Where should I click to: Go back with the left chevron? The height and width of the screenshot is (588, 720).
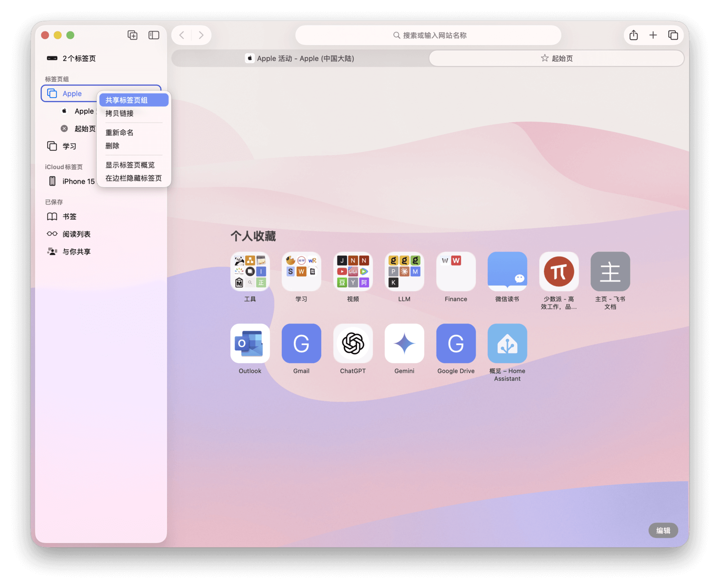tap(182, 35)
